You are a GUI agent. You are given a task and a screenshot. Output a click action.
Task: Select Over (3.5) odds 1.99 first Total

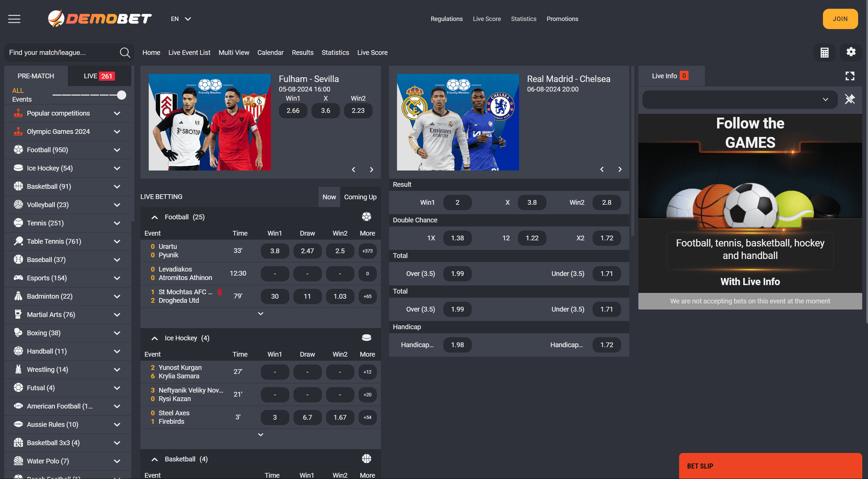pyautogui.click(x=458, y=273)
